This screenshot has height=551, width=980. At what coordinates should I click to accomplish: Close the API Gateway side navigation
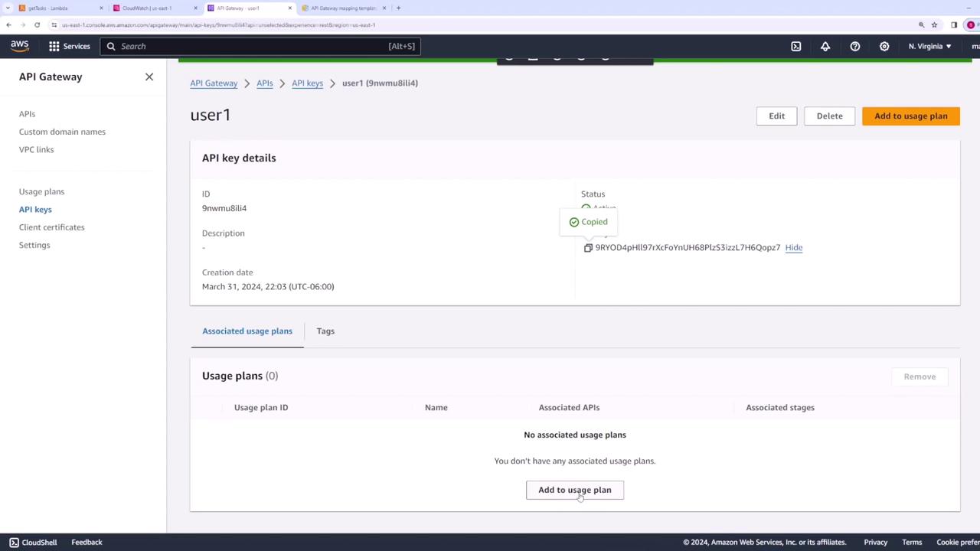149,77
